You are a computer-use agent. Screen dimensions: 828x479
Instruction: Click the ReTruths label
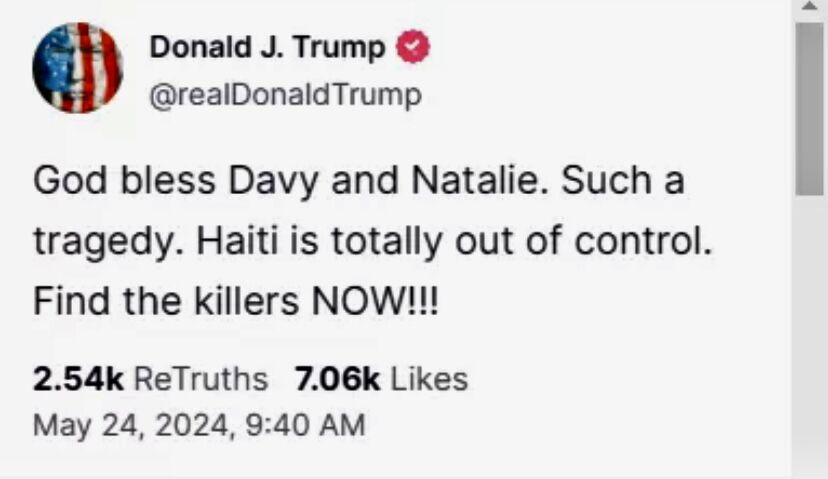[200, 379]
